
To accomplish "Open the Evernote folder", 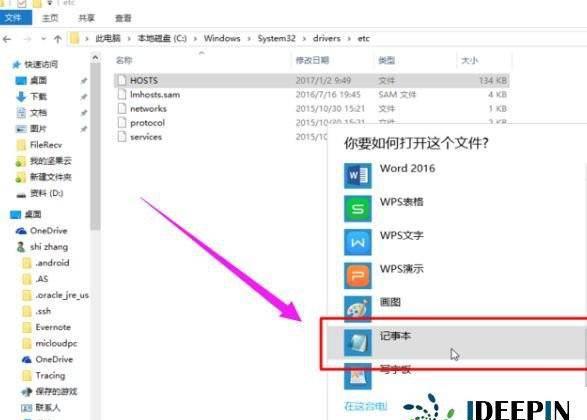I will pyautogui.click(x=53, y=327).
